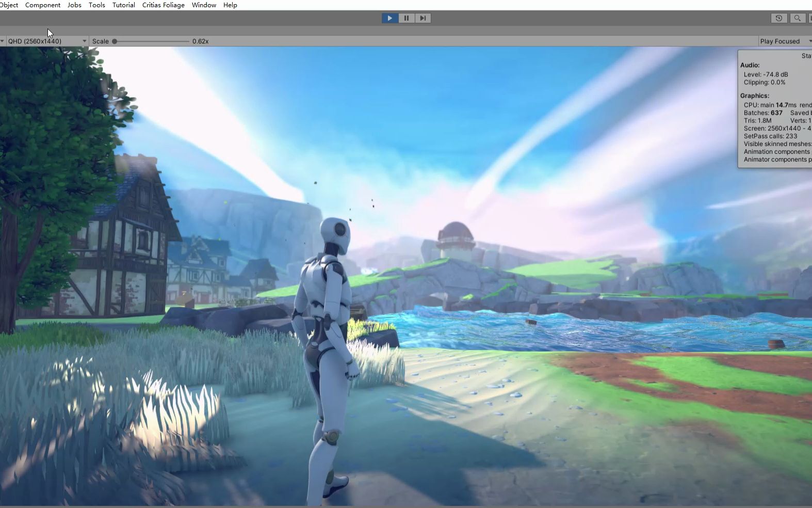The height and width of the screenshot is (508, 812).
Task: Click the Audio heading in the Stats panel
Action: pyautogui.click(x=750, y=65)
